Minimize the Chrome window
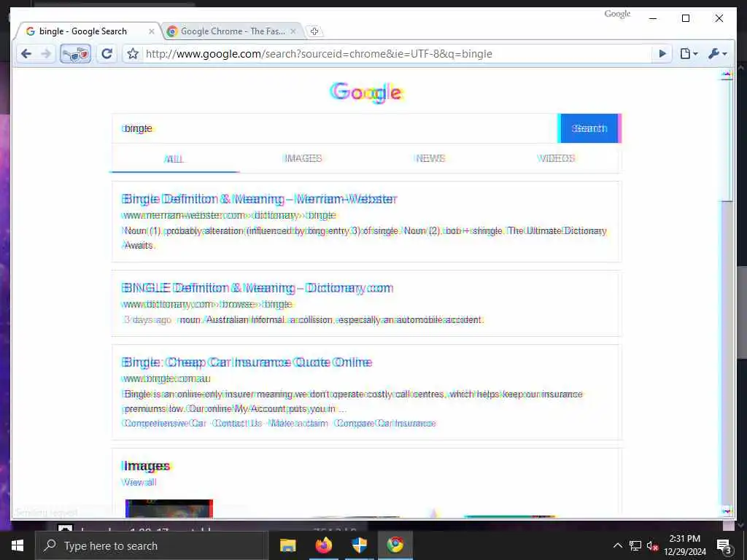This screenshot has height=560, width=747. [x=653, y=18]
